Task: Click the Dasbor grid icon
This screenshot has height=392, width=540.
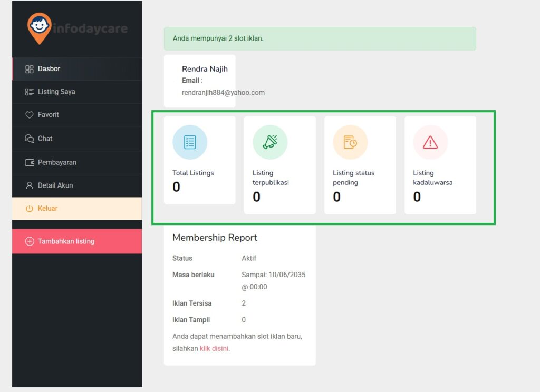Action: pyautogui.click(x=30, y=69)
